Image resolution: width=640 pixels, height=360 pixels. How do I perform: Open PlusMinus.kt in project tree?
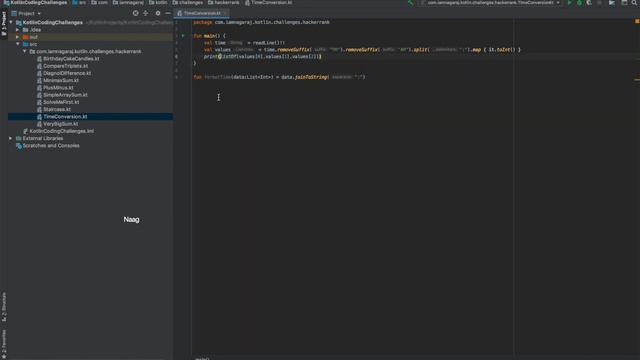[x=58, y=88]
